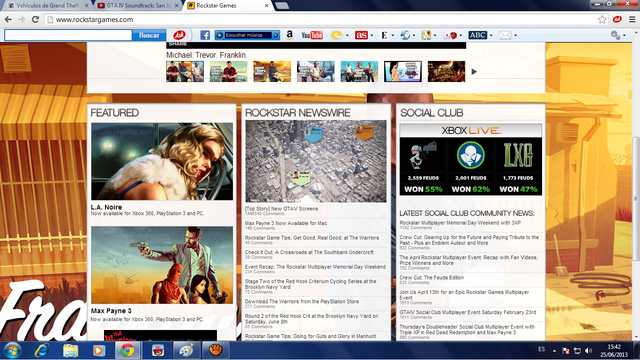The width and height of the screenshot is (640, 360).
Task: Click the Xbox Live banner in Social Club
Action: [x=471, y=131]
